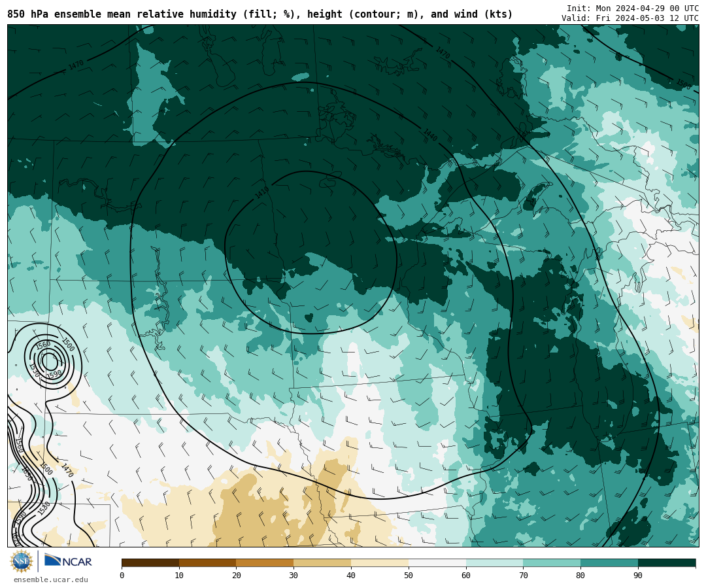706x588 pixels.
Task: Click the Init: Mon 2024-04-29 00 UTC text
Action: tap(633, 8)
